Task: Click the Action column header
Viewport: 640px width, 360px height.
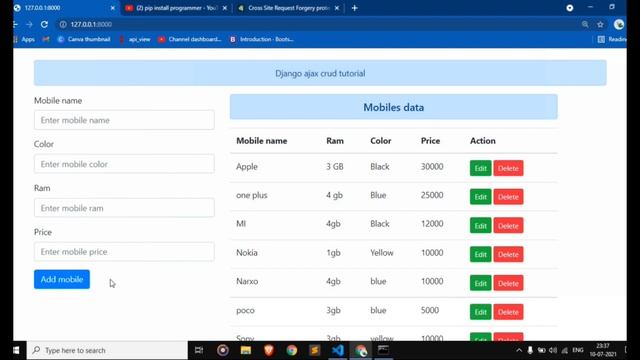Action: (483, 141)
